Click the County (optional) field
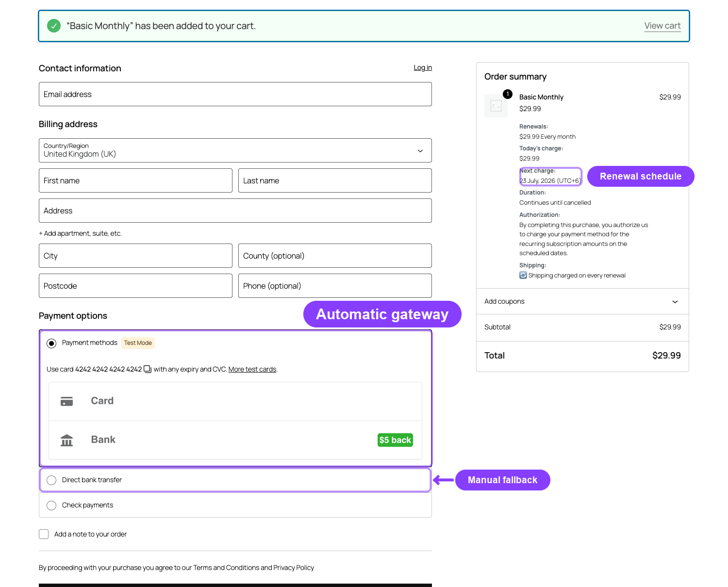 pos(335,256)
